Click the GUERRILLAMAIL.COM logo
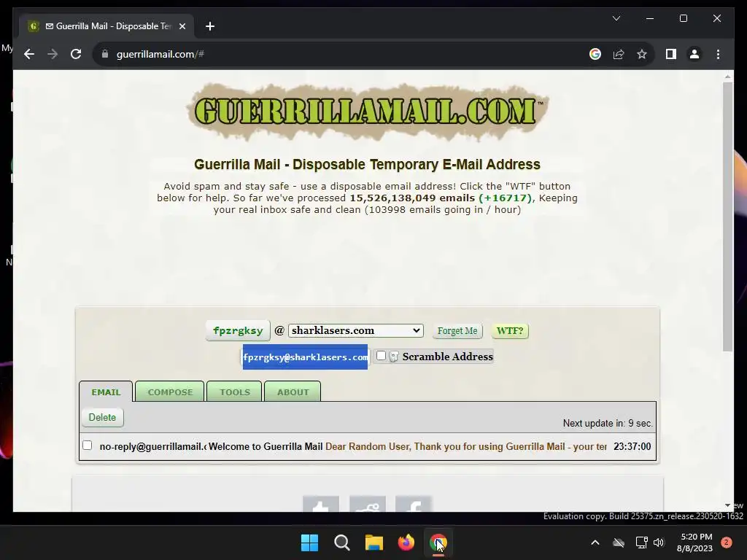The height and width of the screenshot is (560, 747). click(x=368, y=112)
